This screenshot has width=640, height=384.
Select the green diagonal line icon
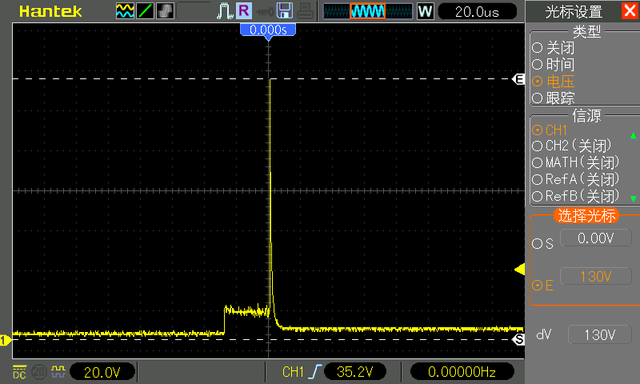tap(145, 11)
